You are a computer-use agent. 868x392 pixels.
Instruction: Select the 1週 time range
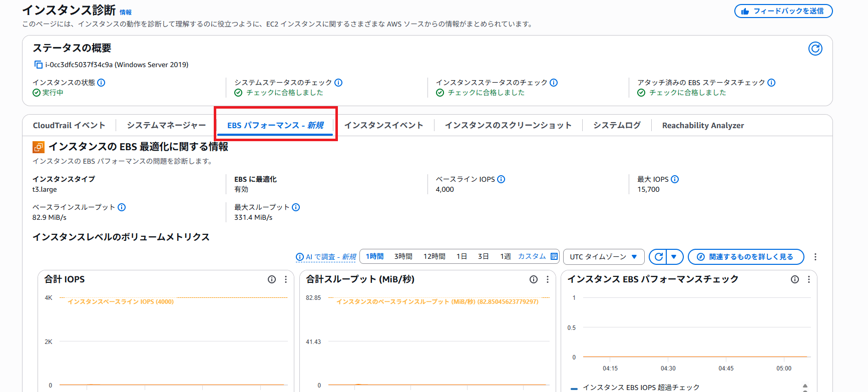coord(506,256)
